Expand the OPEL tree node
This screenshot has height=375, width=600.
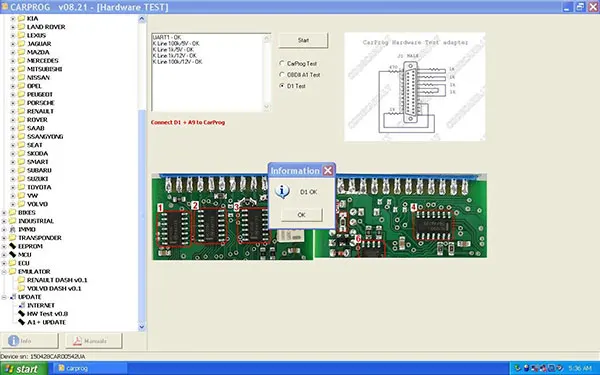pos(13,86)
